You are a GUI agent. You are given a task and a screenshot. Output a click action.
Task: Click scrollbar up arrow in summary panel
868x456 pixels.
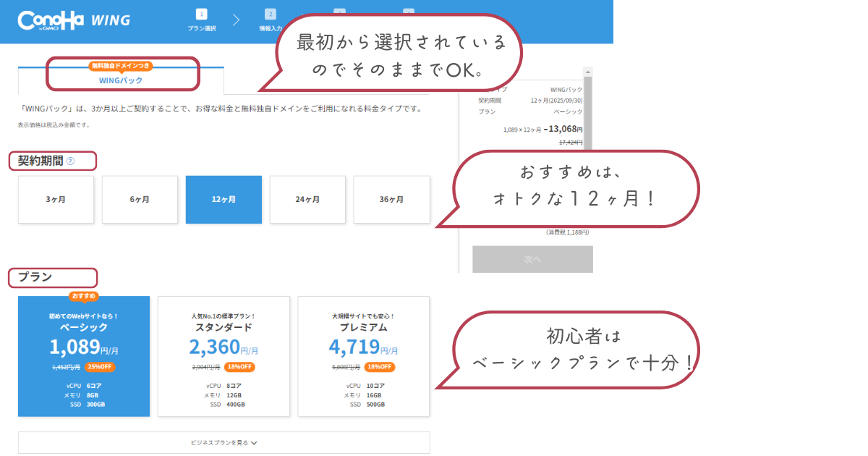(588, 72)
